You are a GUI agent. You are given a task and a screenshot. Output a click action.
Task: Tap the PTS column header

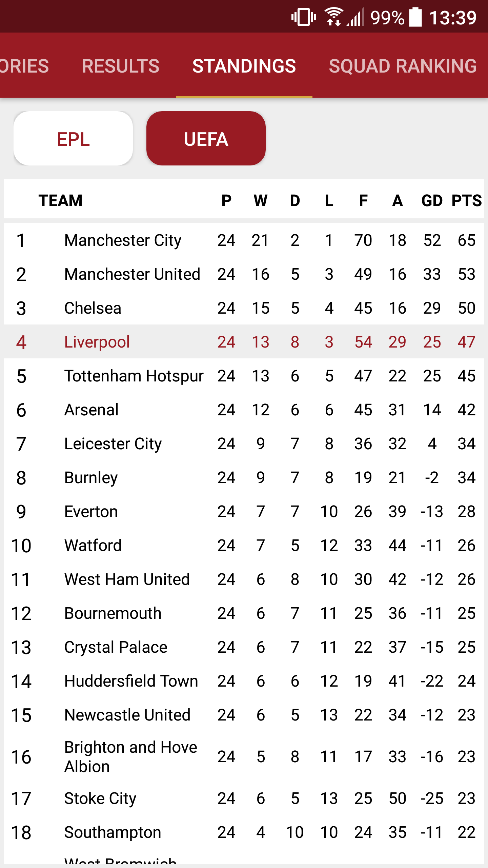(x=467, y=200)
